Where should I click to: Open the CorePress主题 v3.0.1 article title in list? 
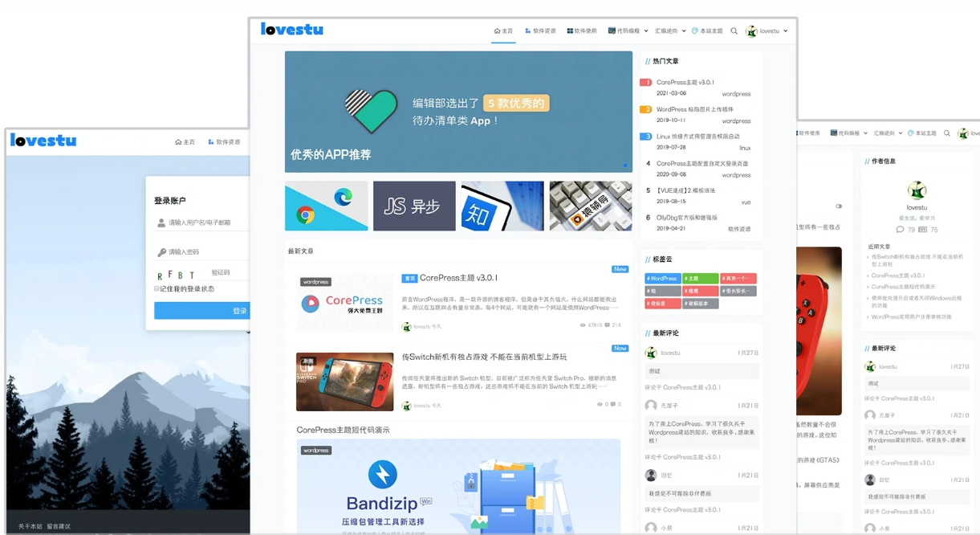458,278
